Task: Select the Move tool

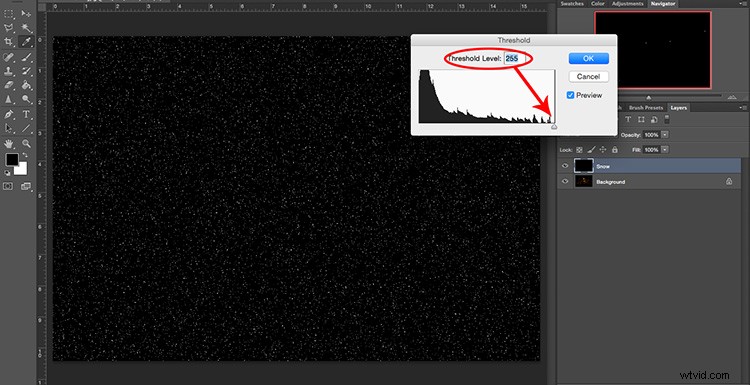Action: pos(26,13)
